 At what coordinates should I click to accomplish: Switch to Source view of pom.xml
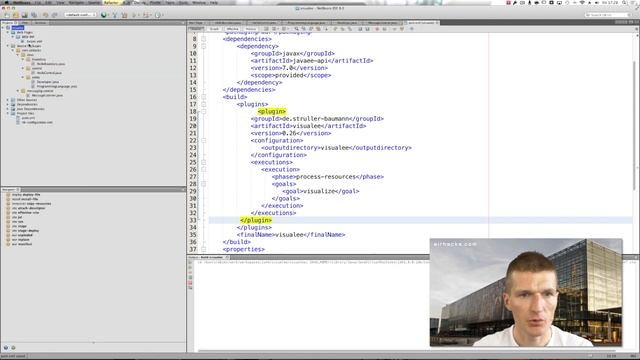point(196,29)
